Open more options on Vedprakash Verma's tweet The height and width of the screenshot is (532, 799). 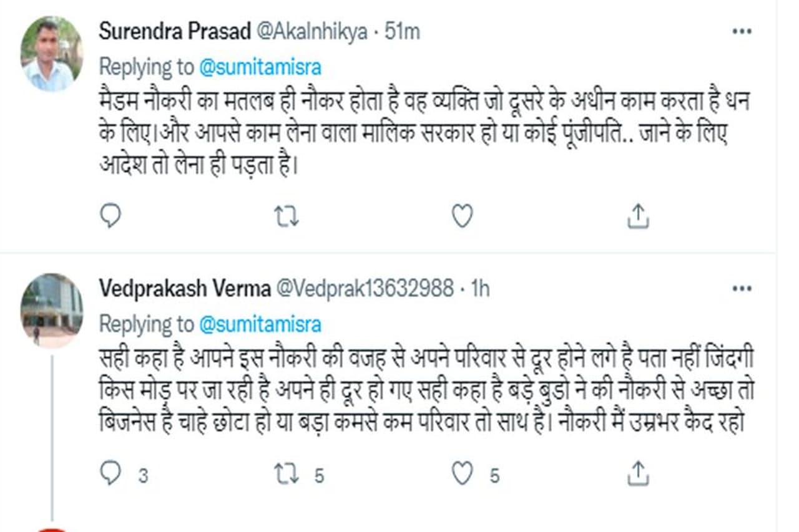tap(742, 289)
